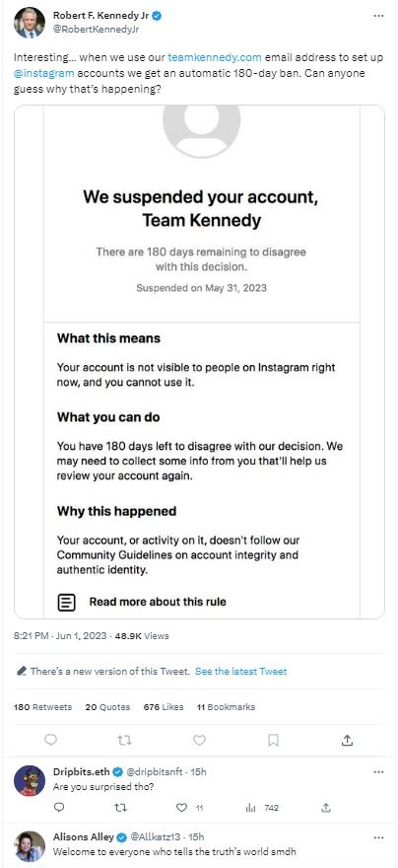Screen dimensions: 398x868
Task: Click See the latest Tweet link
Action: point(241,671)
